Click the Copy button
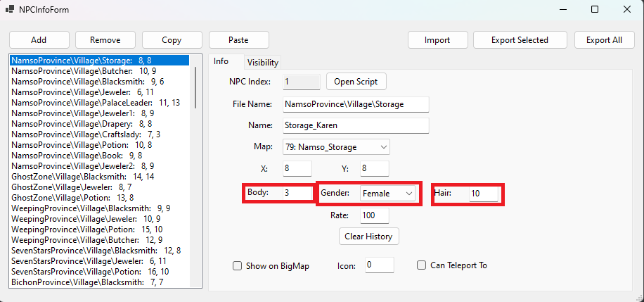This screenshot has width=644, height=302. pos(172,40)
